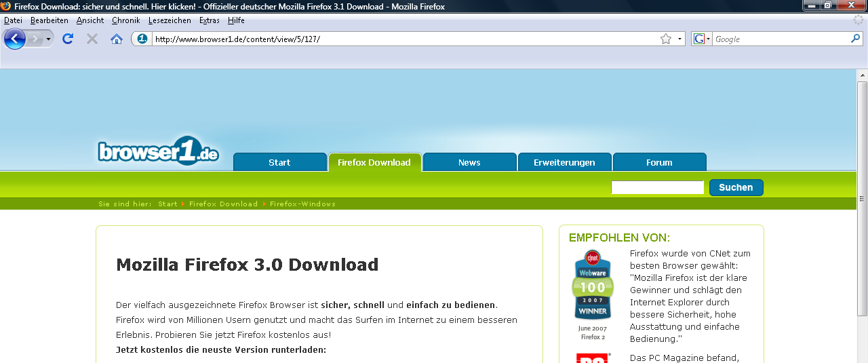Click the vertical scrollbar thumb
868x363 pixels.
click(862, 197)
